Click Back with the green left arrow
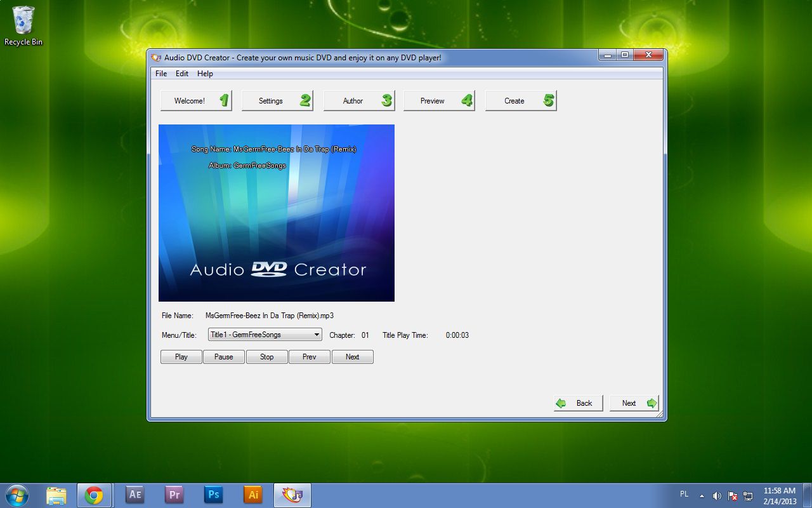The image size is (812, 508). click(x=578, y=403)
